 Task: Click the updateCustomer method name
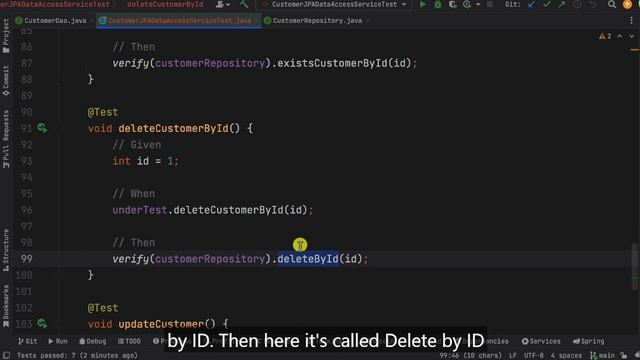click(161, 324)
